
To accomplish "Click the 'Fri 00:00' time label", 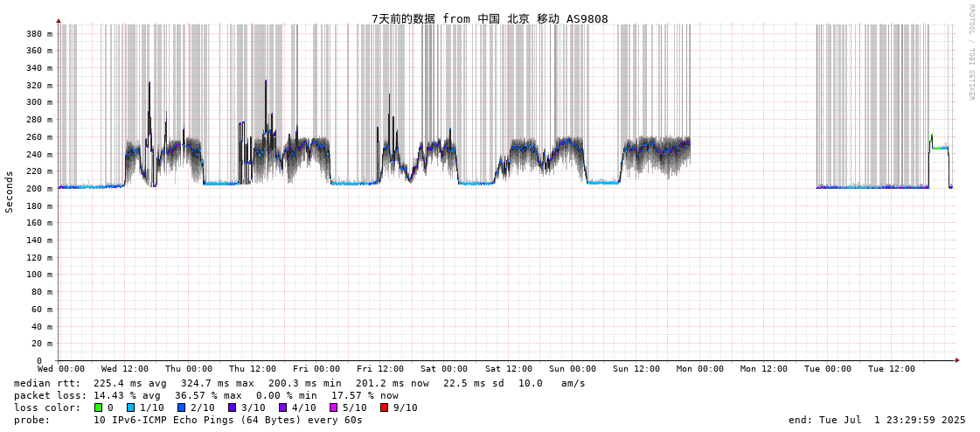I will pos(317,370).
